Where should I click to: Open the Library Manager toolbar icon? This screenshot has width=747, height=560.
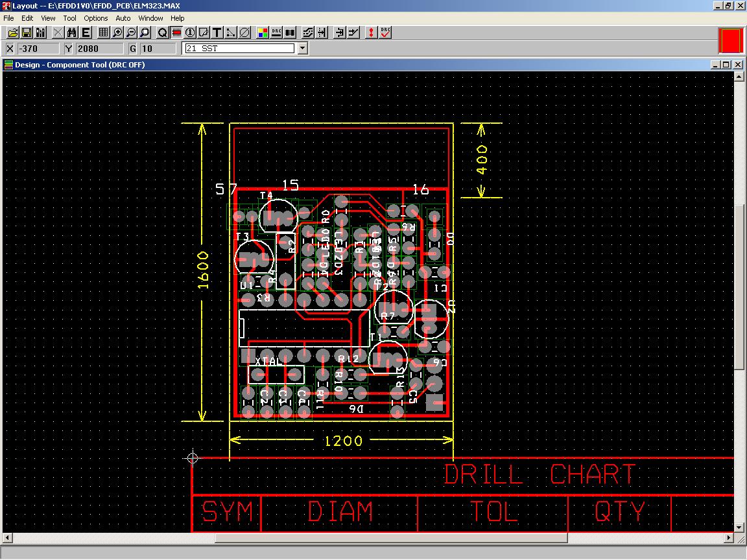pos(41,32)
